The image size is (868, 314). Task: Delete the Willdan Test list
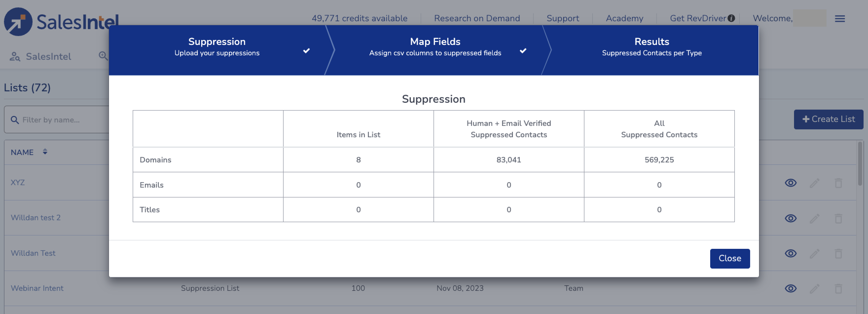(x=838, y=253)
